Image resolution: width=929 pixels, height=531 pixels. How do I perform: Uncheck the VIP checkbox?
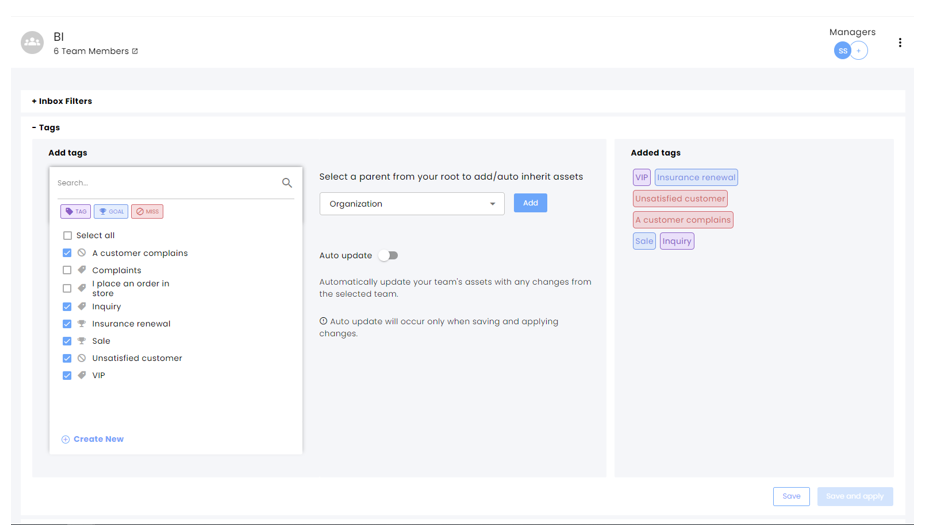click(x=67, y=375)
